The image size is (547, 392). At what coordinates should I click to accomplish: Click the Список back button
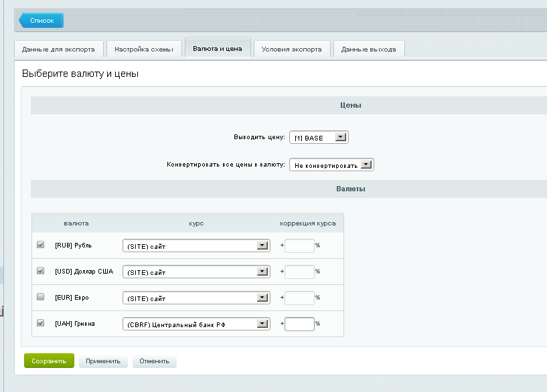[42, 21]
